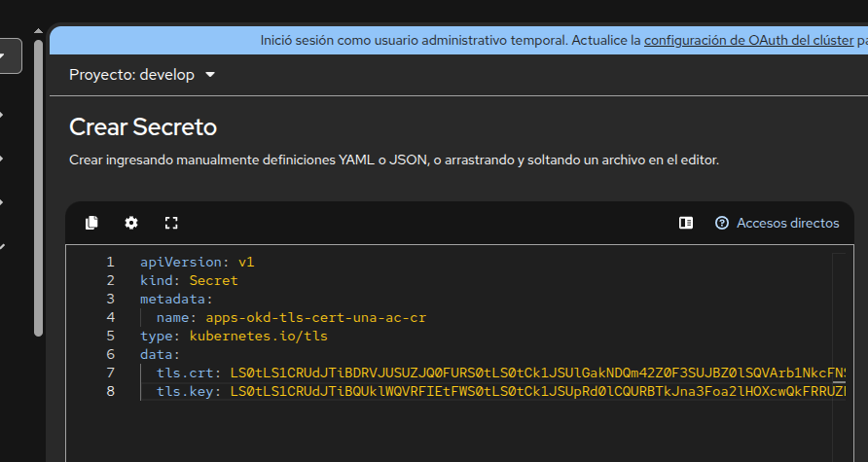Screen dimensions: 868x462
Task: Follow the configuración de OAuth del clúster link
Action: pyautogui.click(x=747, y=40)
